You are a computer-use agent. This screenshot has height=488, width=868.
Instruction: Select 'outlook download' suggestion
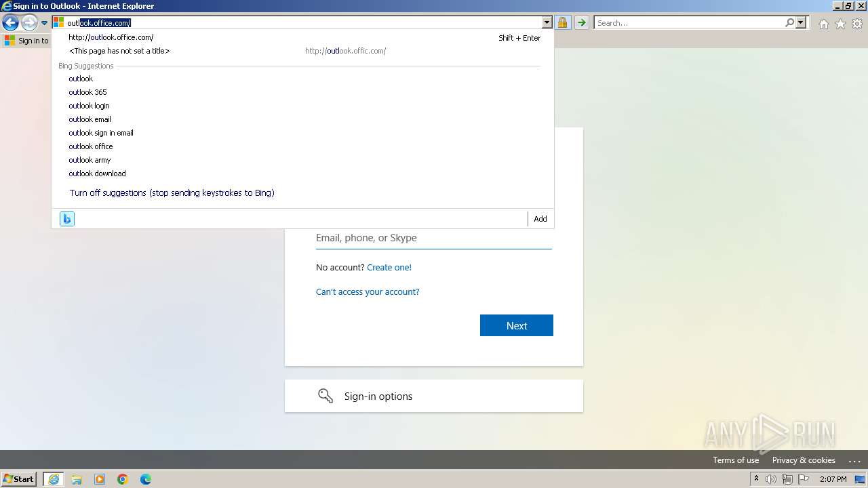pos(303,174)
